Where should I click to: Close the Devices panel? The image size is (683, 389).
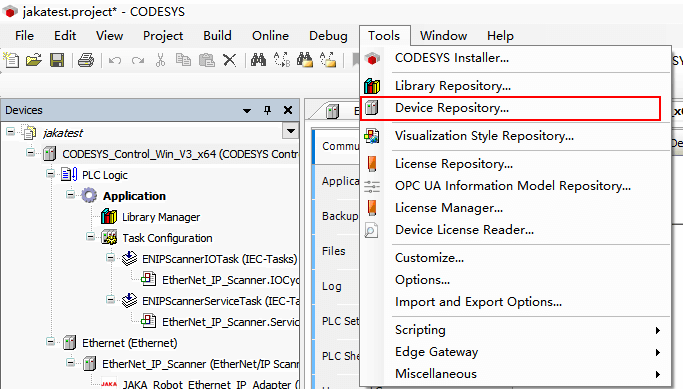(x=288, y=110)
